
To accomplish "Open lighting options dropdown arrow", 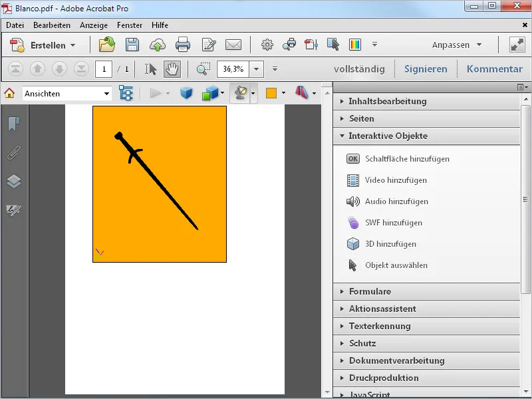I will (x=253, y=93).
